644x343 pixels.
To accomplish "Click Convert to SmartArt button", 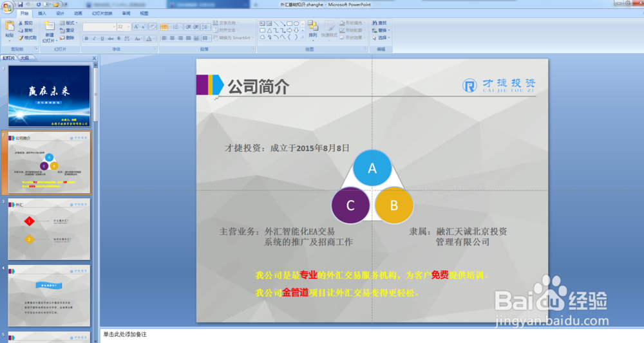I will point(232,38).
